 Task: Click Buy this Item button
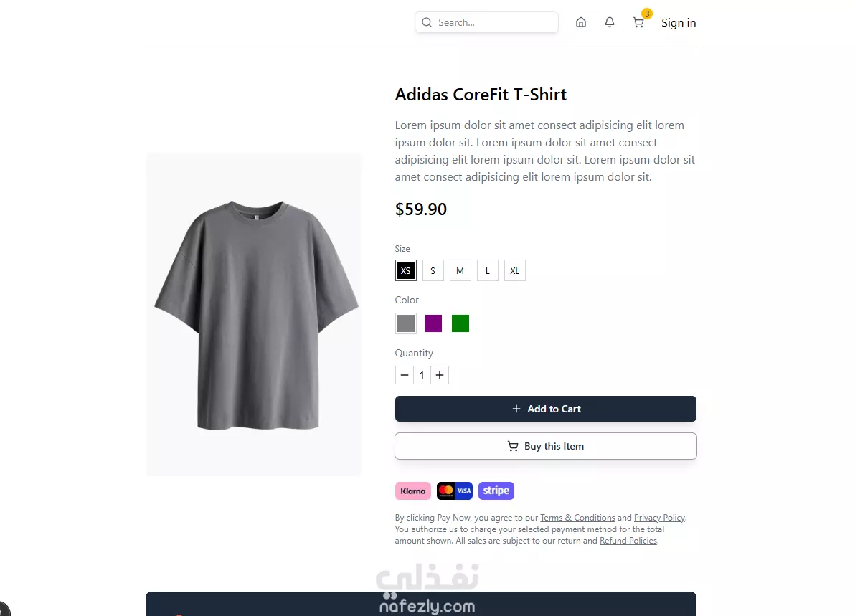[x=546, y=446]
